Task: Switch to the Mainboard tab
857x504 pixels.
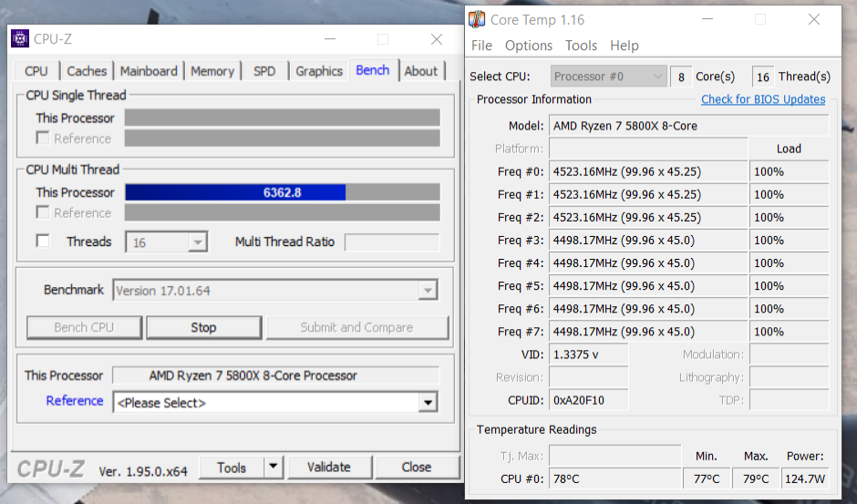Action: 149,71
